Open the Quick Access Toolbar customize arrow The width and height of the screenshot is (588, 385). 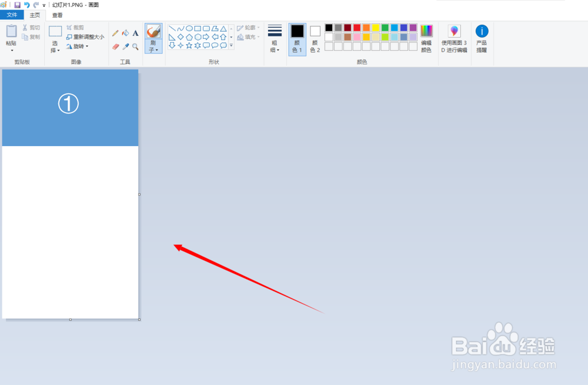click(x=44, y=5)
